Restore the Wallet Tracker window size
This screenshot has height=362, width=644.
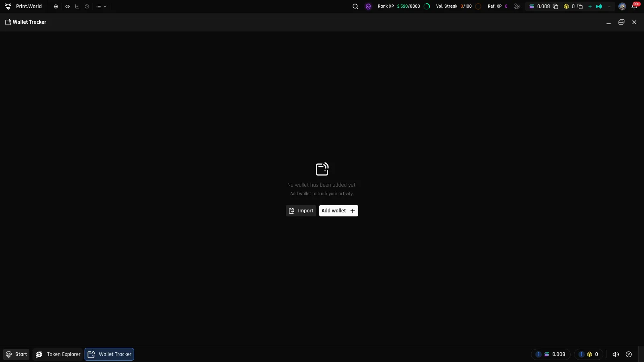(621, 22)
